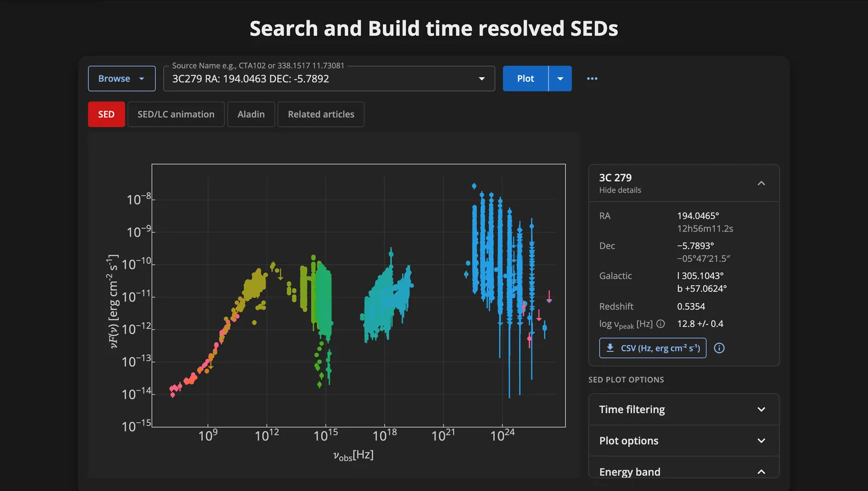Click the Source Name input field
Screen dimensions: 868x491
[320, 79]
